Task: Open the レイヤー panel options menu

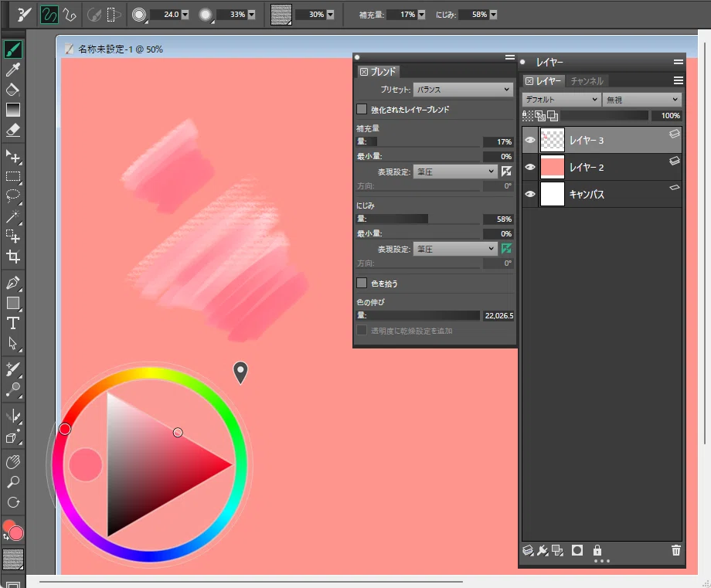Action: (x=679, y=80)
